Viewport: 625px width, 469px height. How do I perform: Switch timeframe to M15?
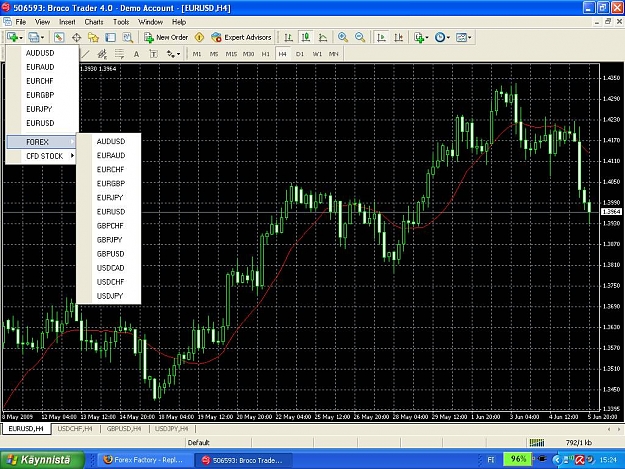tap(231, 54)
